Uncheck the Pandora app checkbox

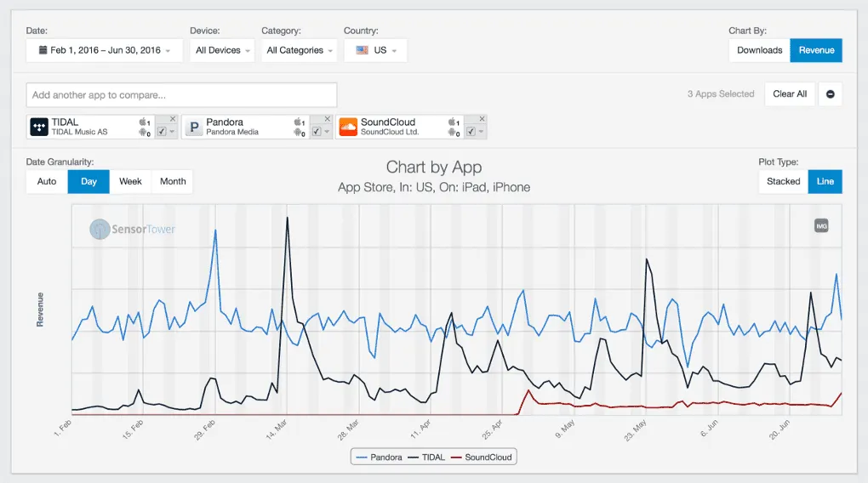(x=316, y=132)
